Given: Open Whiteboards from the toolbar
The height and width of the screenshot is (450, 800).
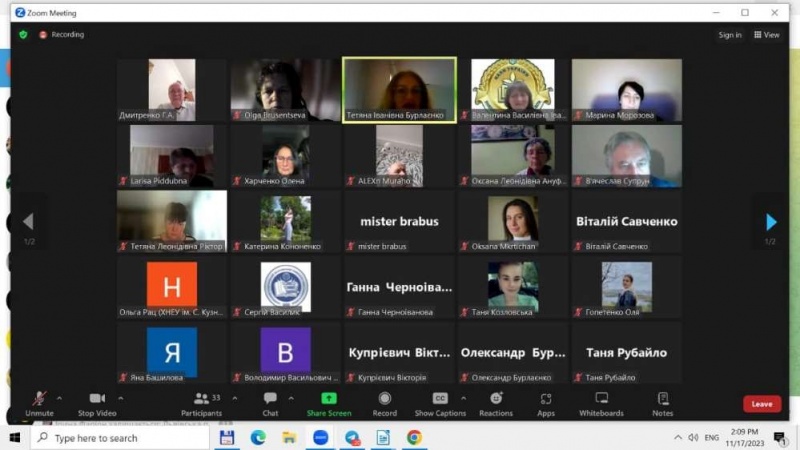Looking at the screenshot, I should click(601, 402).
